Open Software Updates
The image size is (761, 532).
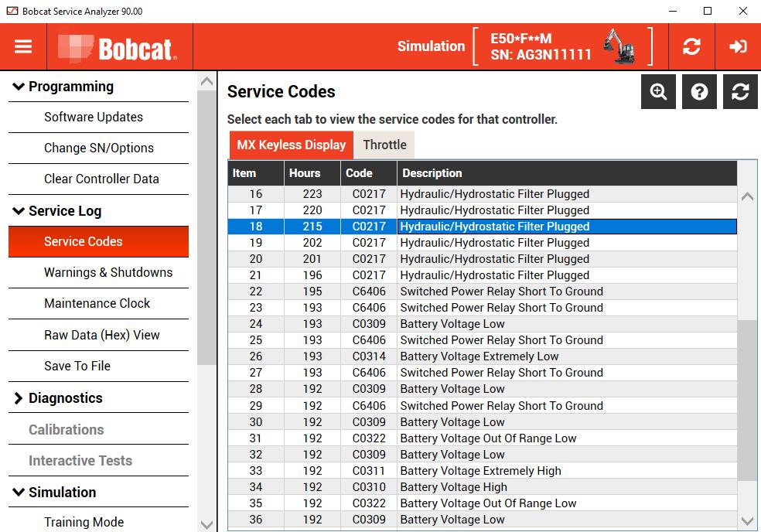click(x=98, y=117)
